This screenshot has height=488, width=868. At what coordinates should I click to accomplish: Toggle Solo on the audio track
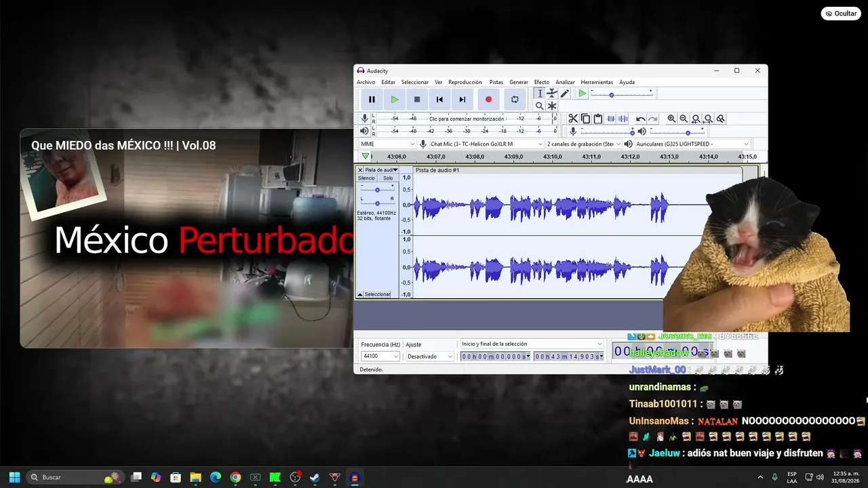pyautogui.click(x=388, y=178)
